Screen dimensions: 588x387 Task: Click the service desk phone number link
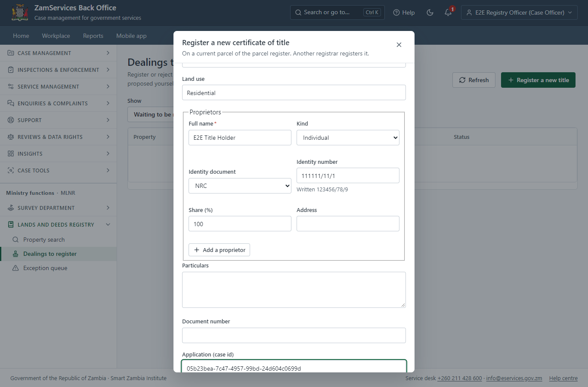click(x=460, y=378)
